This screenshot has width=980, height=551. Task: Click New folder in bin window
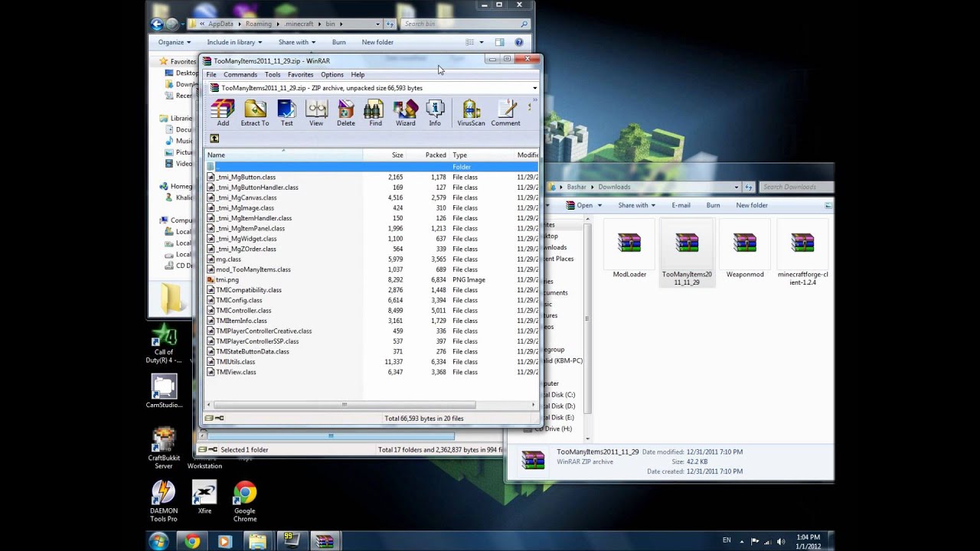coord(377,42)
